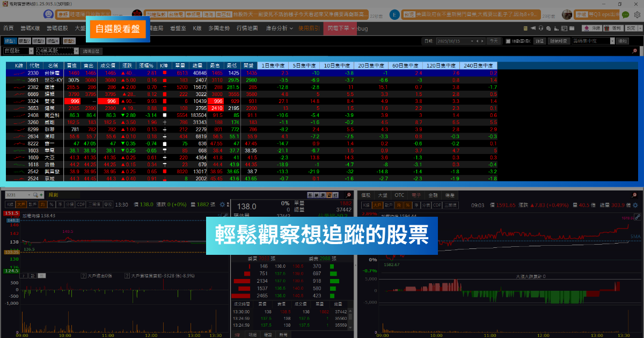Click the 隱藏總覽 button
The height and width of the screenshot is (338, 644).
pos(559,41)
